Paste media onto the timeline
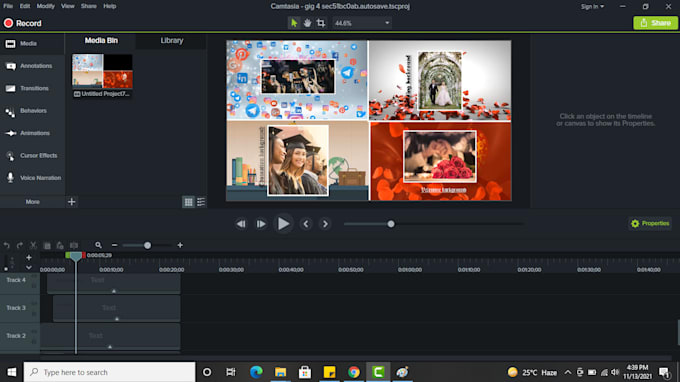 [60, 245]
